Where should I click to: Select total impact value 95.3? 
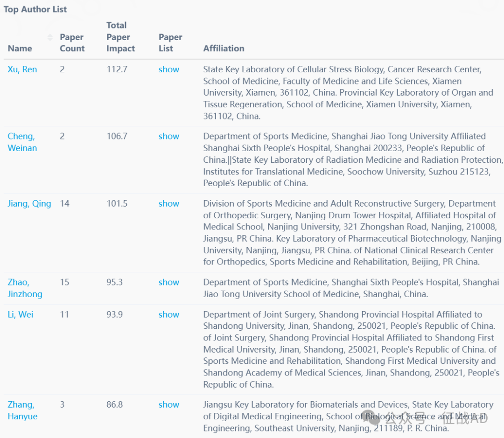(115, 283)
